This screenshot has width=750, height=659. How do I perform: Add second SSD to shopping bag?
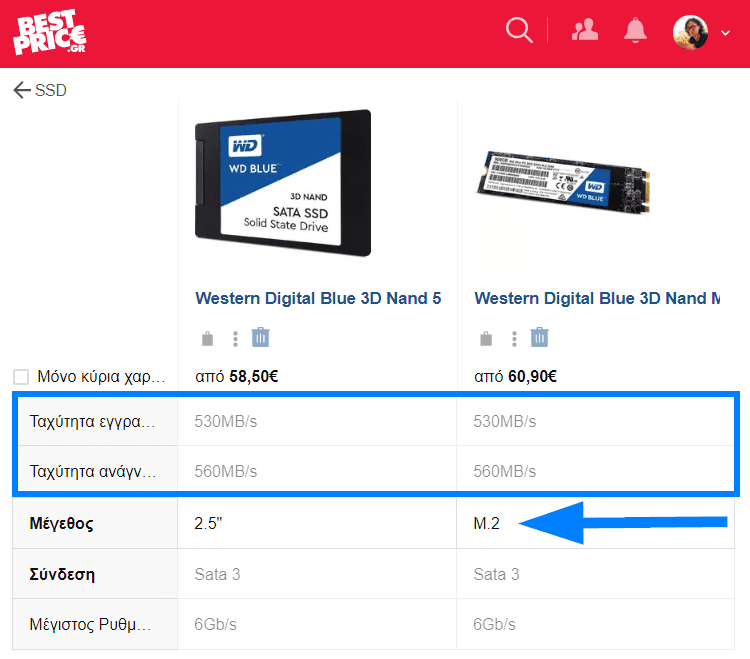(486, 339)
